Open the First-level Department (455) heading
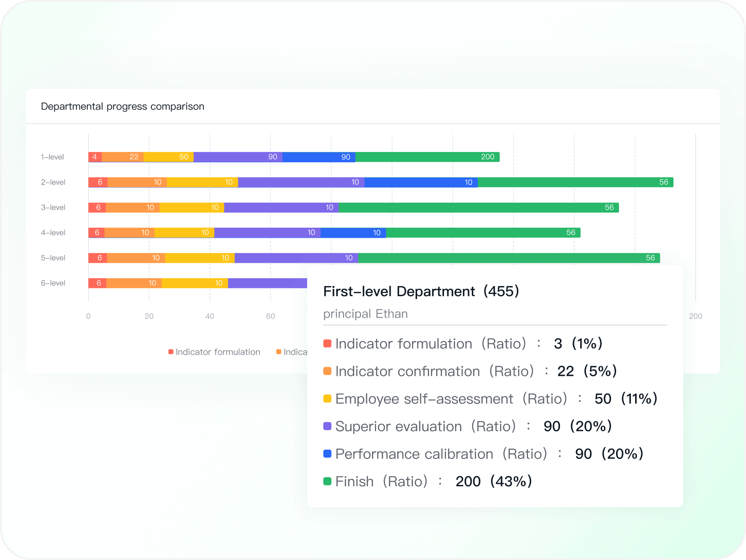 pyautogui.click(x=421, y=292)
